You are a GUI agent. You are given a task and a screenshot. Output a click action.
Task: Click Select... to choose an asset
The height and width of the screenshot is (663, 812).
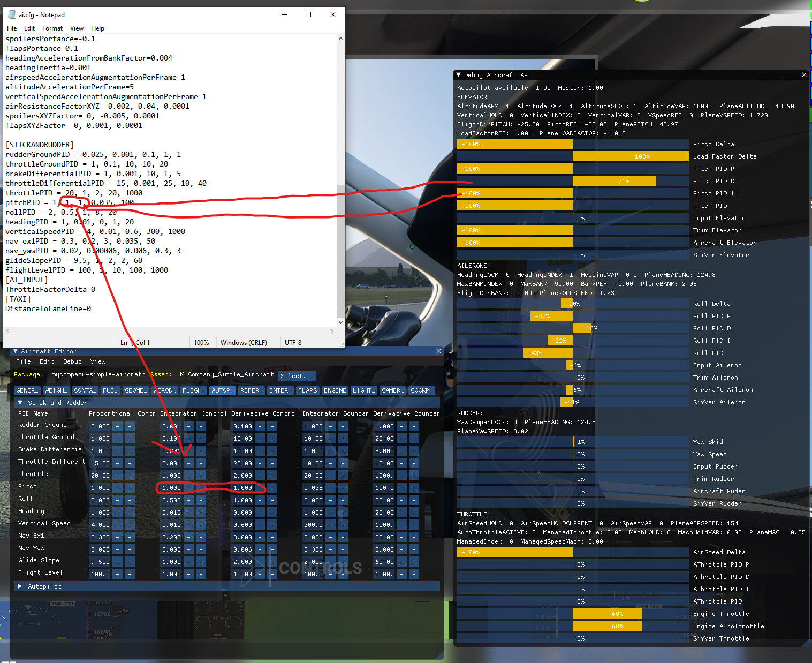pyautogui.click(x=297, y=375)
